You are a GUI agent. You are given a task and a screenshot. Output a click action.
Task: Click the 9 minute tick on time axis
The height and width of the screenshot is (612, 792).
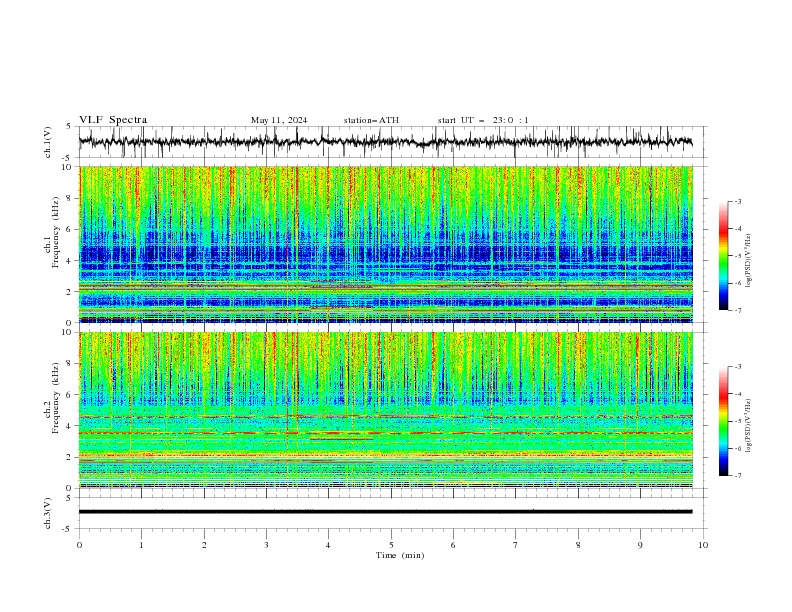640,545
